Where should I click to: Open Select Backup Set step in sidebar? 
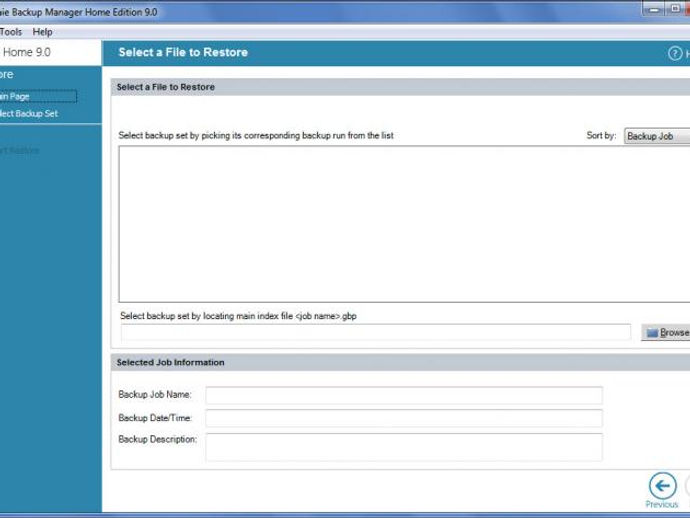(x=29, y=114)
